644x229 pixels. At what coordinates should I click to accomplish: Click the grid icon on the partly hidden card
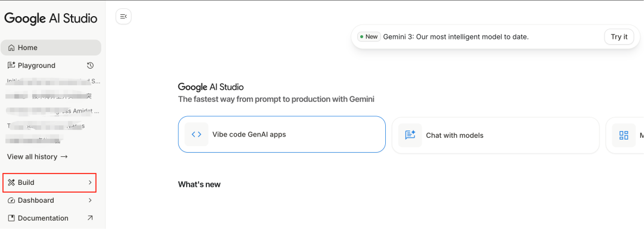tap(624, 135)
